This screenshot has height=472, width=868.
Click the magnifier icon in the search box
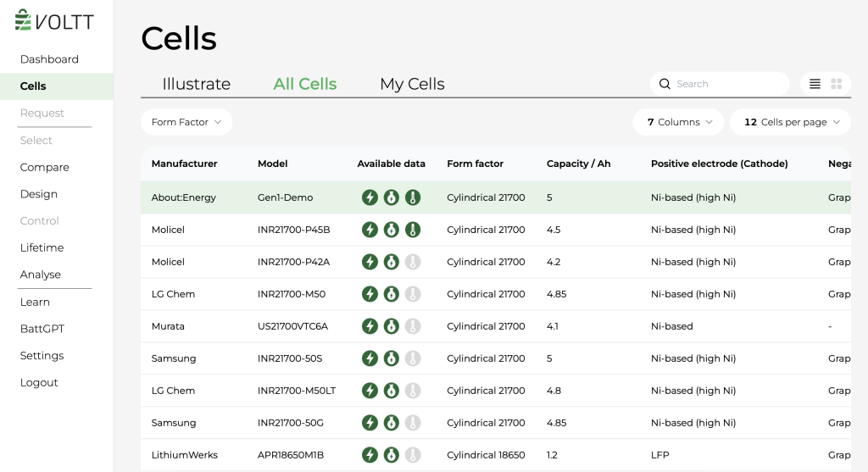coord(665,84)
